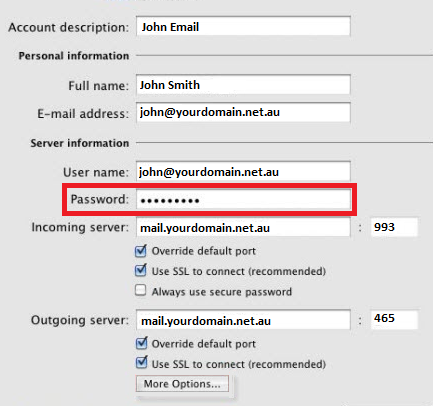Select the Full name text field
433x406 pixels.
[243, 84]
